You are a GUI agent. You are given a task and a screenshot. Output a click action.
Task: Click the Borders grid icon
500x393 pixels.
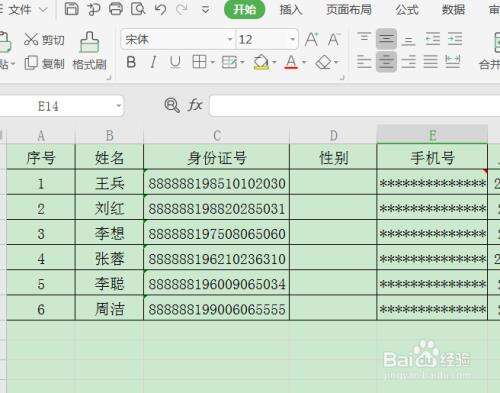point(199,62)
